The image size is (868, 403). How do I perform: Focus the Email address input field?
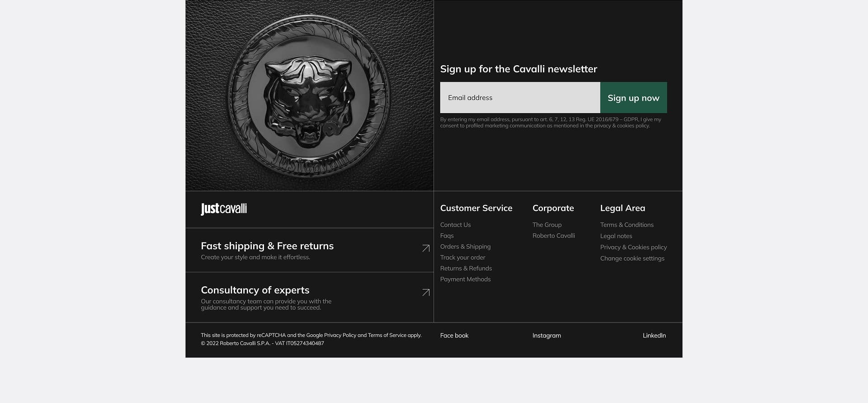coord(520,98)
